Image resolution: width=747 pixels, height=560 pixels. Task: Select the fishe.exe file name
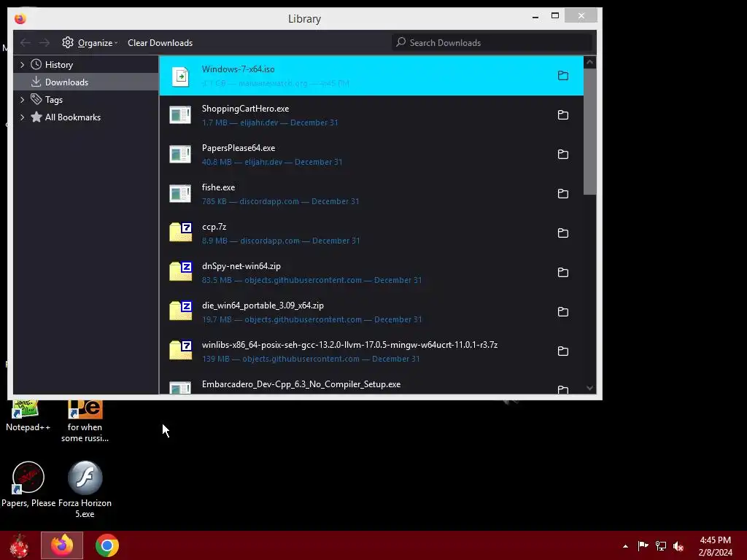[x=218, y=187]
